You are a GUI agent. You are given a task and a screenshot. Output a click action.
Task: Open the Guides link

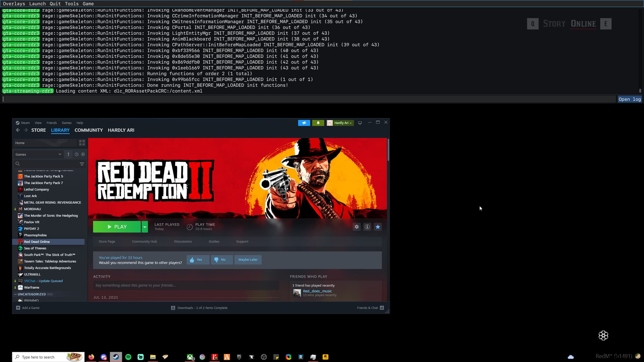point(214,241)
